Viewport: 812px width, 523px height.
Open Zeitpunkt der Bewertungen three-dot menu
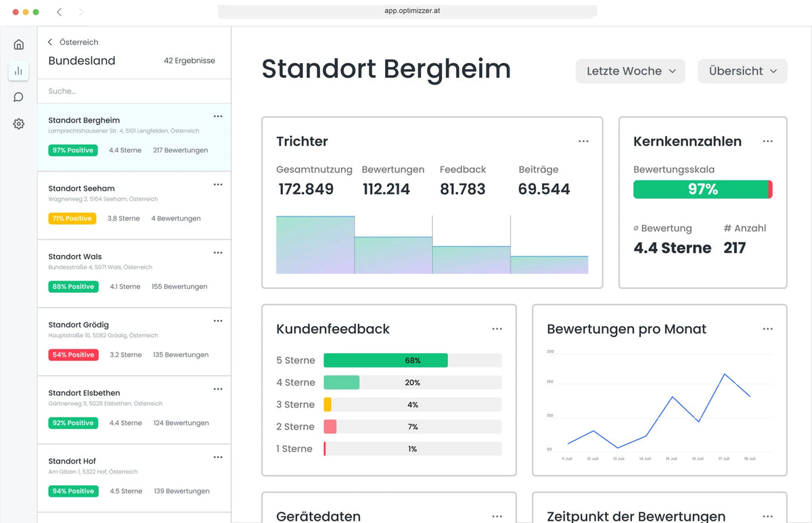[767, 516]
